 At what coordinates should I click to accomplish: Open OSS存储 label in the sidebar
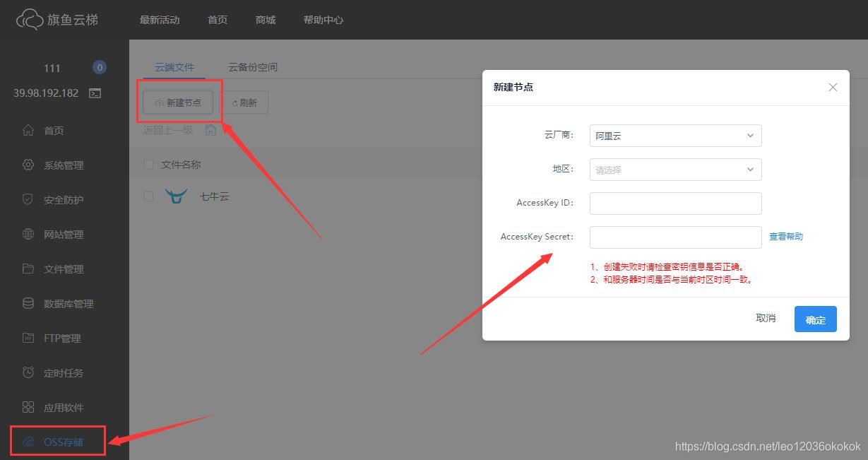tap(64, 442)
